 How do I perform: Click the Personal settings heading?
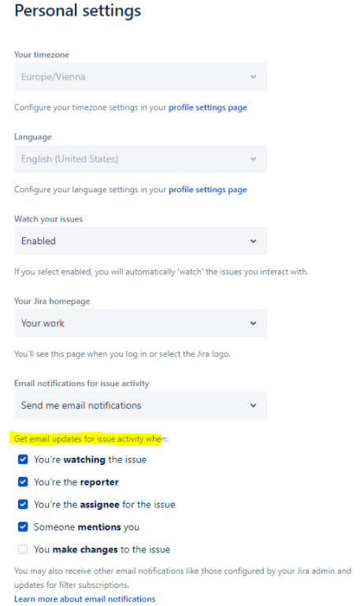coord(78,11)
